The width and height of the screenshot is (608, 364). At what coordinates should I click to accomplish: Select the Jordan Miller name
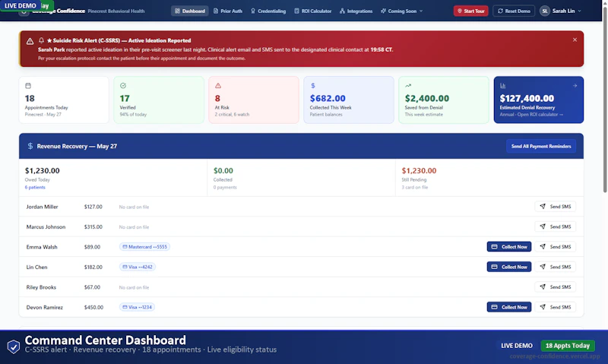(42, 207)
